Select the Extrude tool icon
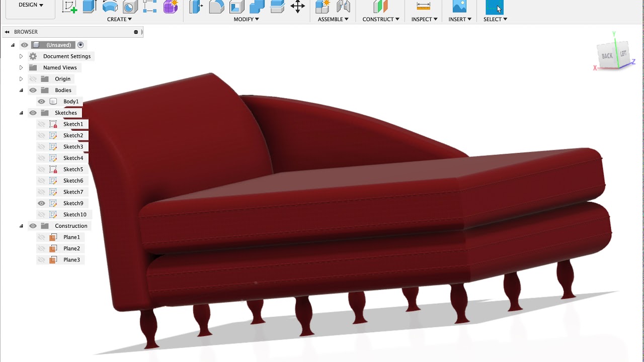This screenshot has height=362, width=644. 90,7
